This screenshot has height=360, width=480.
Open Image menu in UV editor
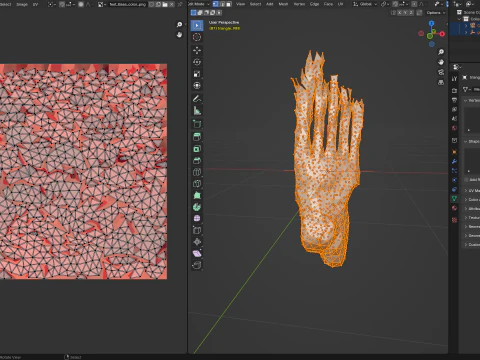pyautogui.click(x=22, y=4)
